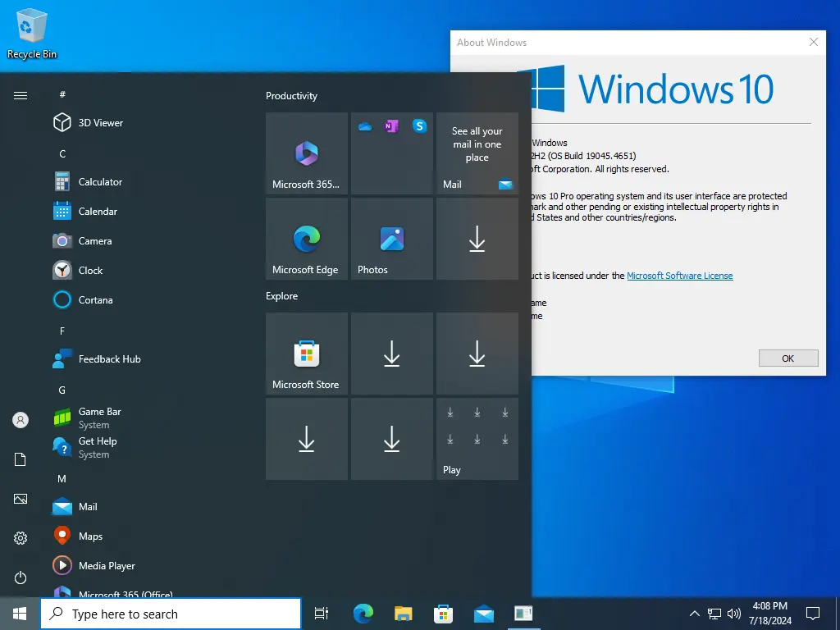Click the downloading tile beside Photos
This screenshot has width=840, height=630.
click(x=477, y=239)
